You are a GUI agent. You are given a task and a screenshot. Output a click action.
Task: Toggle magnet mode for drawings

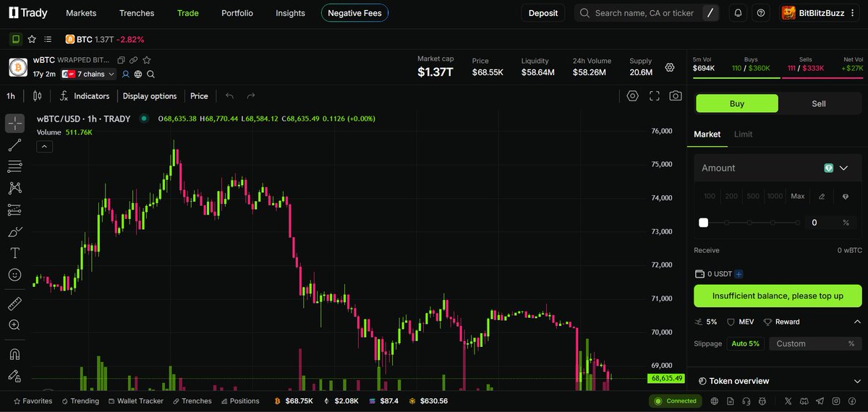tap(14, 354)
